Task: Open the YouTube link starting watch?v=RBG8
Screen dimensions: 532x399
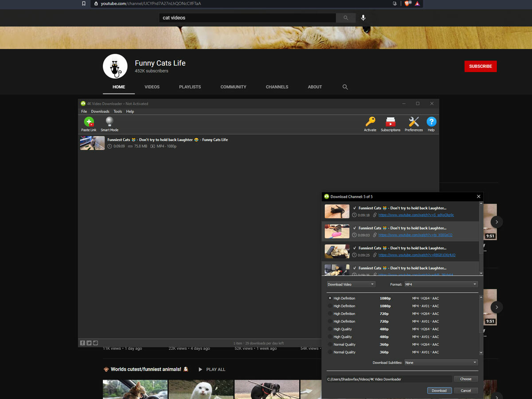Action: coord(417,255)
